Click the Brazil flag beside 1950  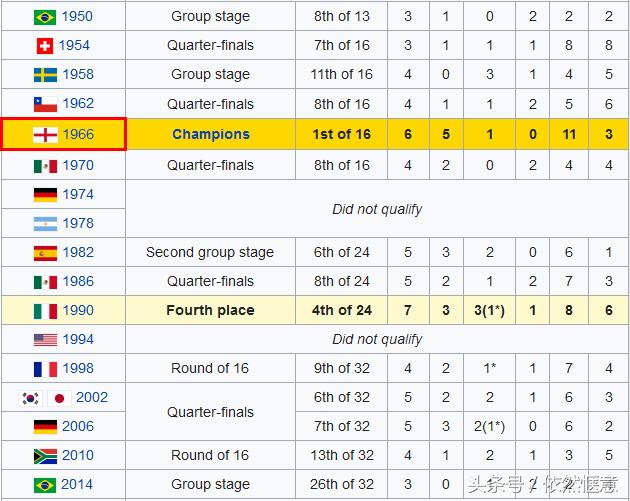coord(44,17)
